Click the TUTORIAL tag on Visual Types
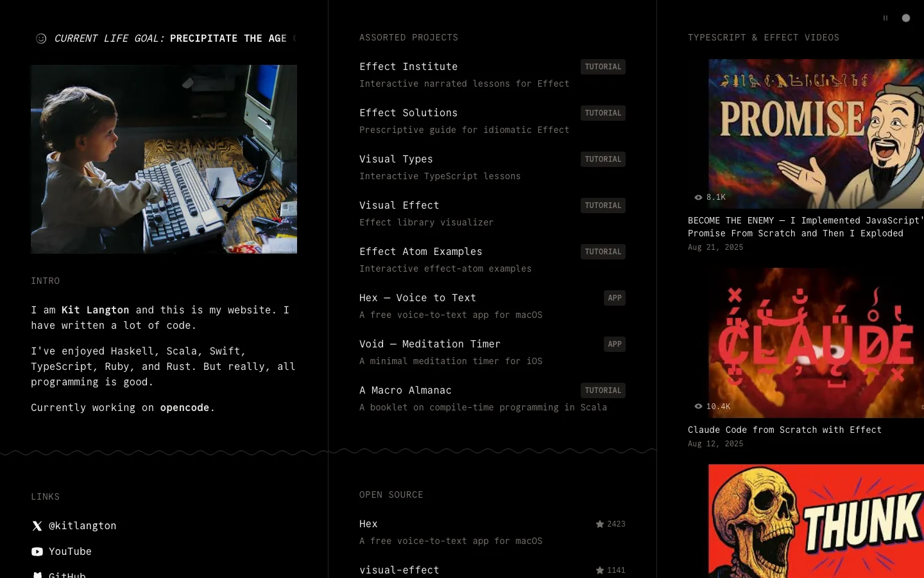This screenshot has width=924, height=578. pos(603,159)
